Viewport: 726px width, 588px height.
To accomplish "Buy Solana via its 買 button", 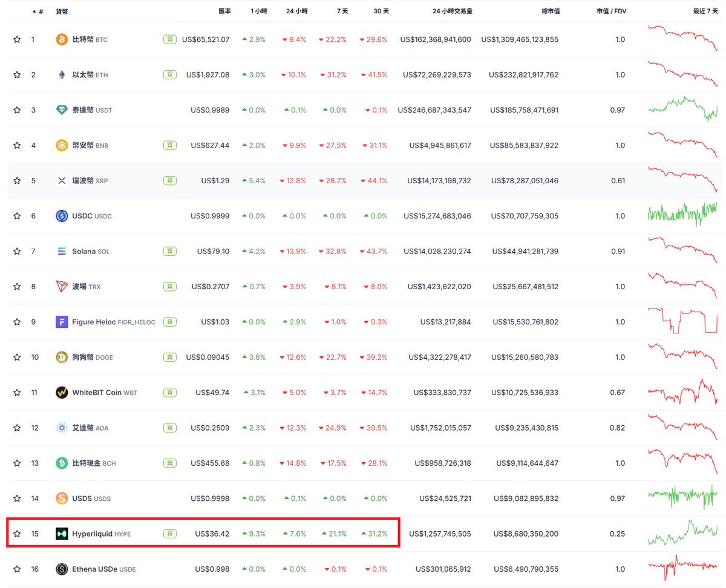I will pos(170,252).
